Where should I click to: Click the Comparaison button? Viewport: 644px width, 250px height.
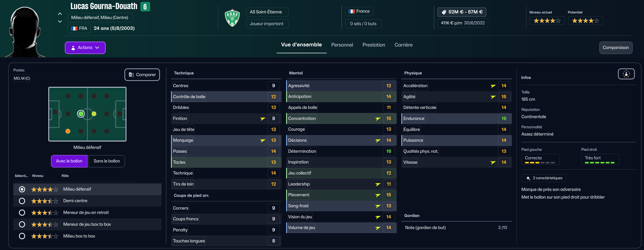click(616, 48)
